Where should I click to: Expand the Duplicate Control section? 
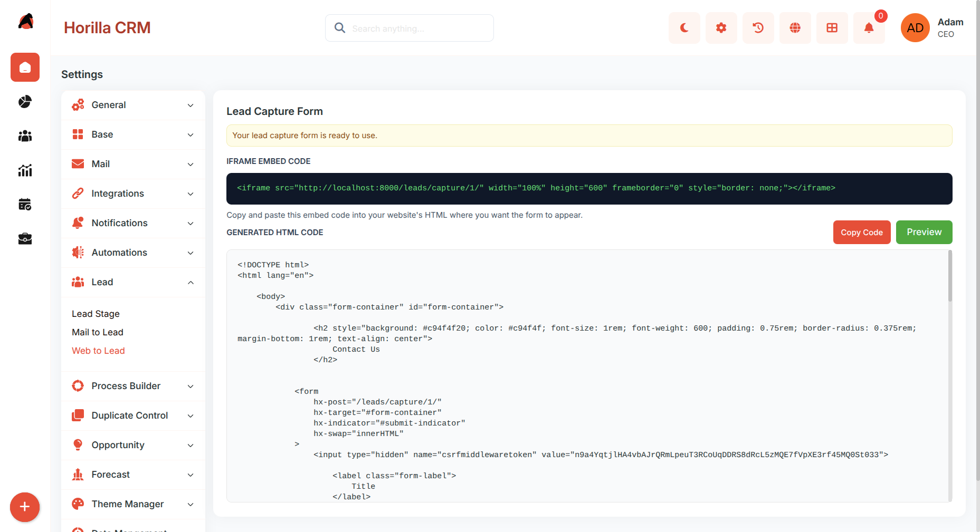133,415
